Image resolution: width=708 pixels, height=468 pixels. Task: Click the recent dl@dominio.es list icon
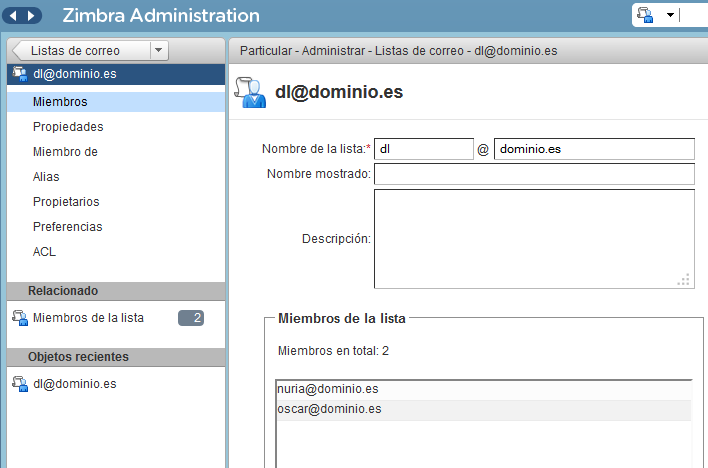tap(20, 384)
